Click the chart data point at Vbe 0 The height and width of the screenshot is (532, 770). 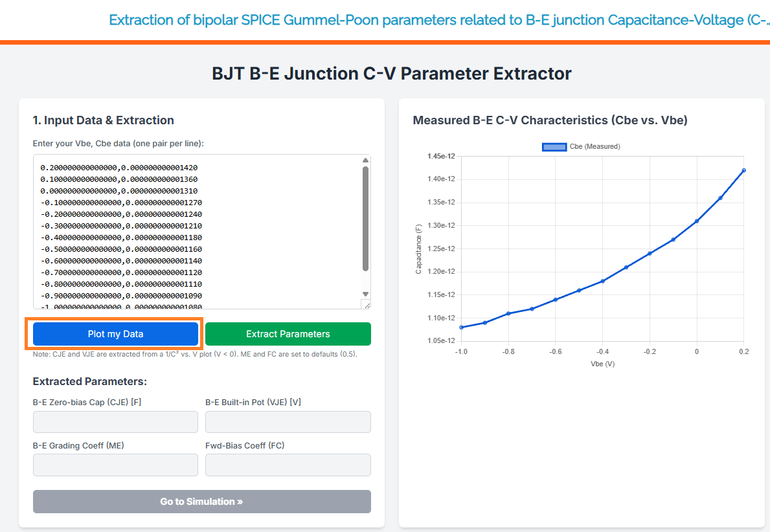coord(697,221)
